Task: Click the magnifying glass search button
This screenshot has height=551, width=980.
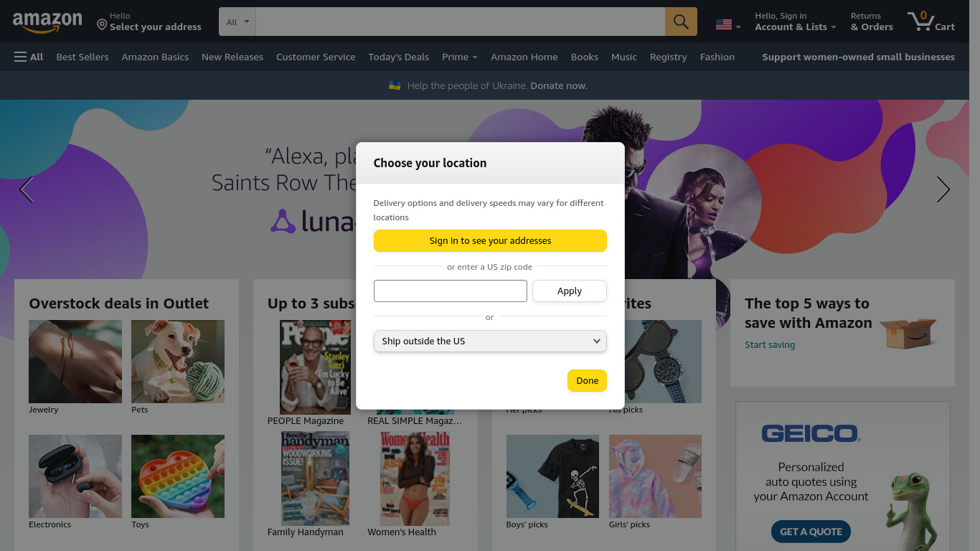Action: pos(681,22)
